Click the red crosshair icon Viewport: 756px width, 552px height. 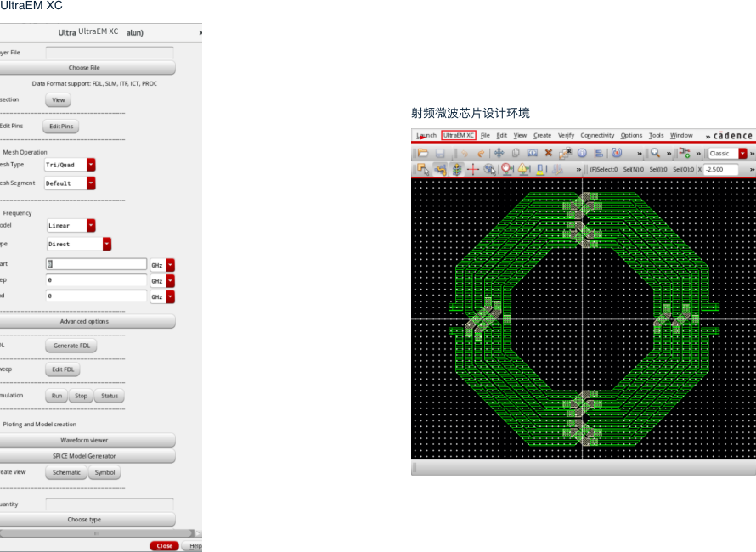pyautogui.click(x=473, y=169)
